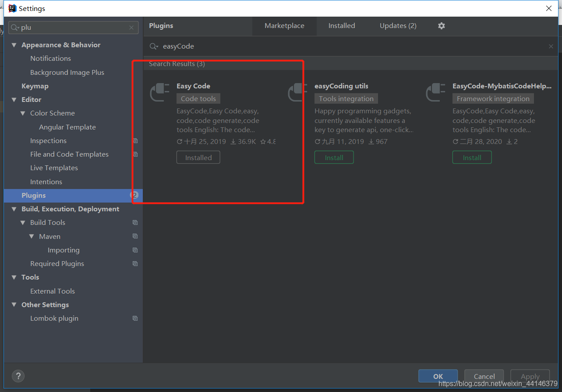The height and width of the screenshot is (392, 562).
Task: Click the Tools integration category tag
Action: 346,99
